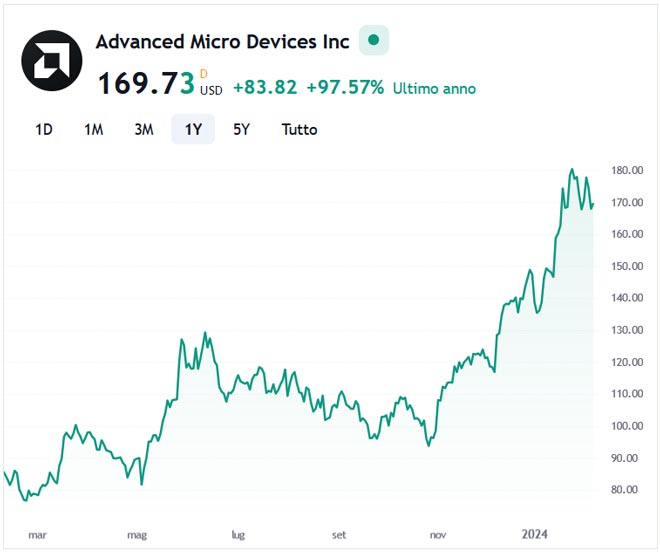
Task: Select the 1Y time range tab
Action: click(x=193, y=129)
